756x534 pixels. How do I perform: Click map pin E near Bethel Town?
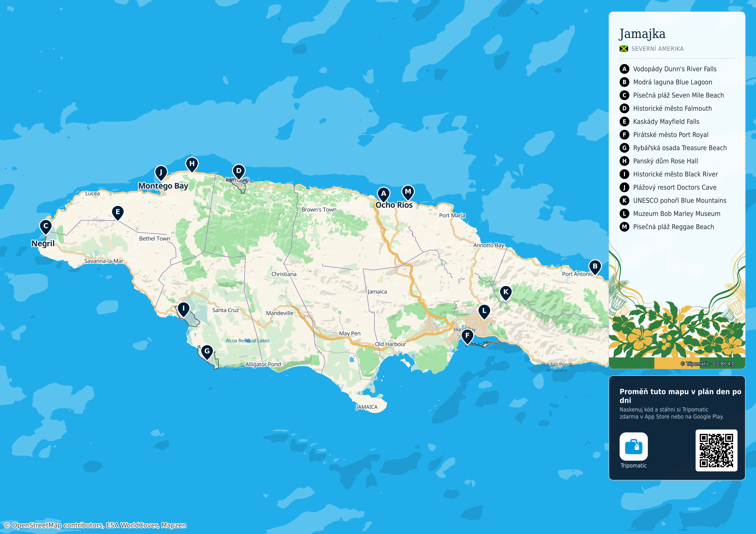tap(118, 212)
